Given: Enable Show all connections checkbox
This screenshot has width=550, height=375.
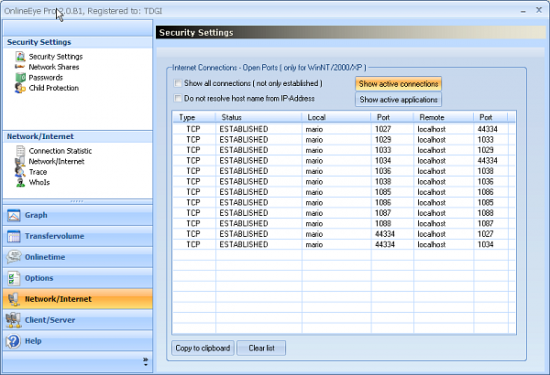Looking at the screenshot, I should pos(178,83).
